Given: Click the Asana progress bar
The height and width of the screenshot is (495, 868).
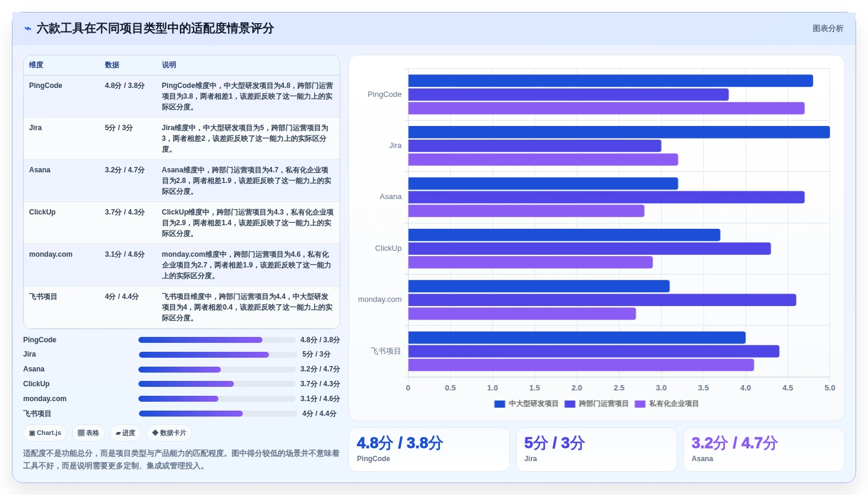Looking at the screenshot, I should [217, 370].
